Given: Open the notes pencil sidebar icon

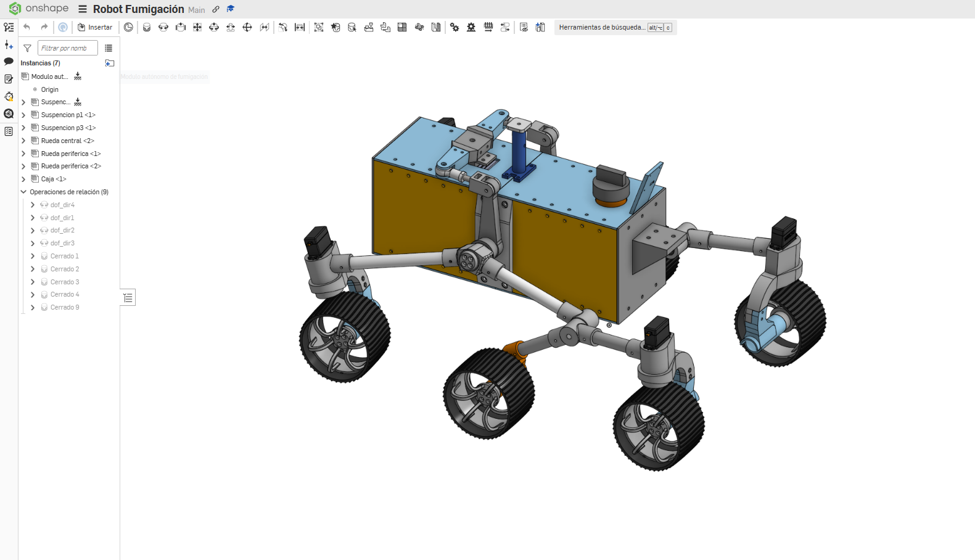Looking at the screenshot, I should (x=9, y=79).
